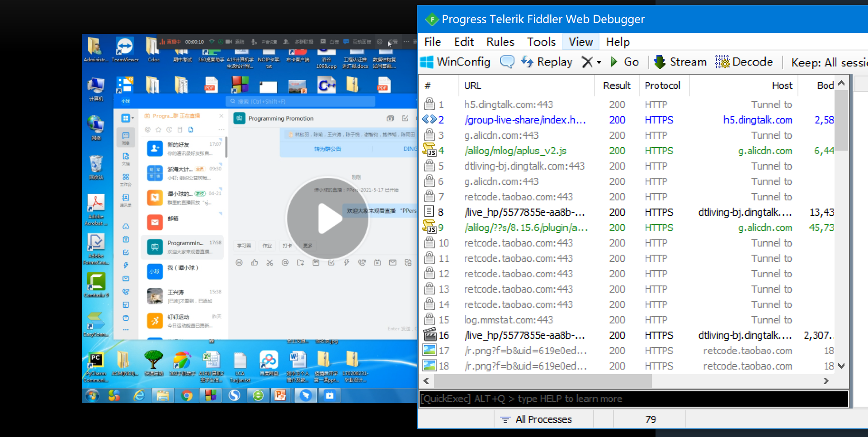Toggle Stream mode in Fiddler toolbar
Screen dimensions: 868x437
pyautogui.click(x=680, y=62)
